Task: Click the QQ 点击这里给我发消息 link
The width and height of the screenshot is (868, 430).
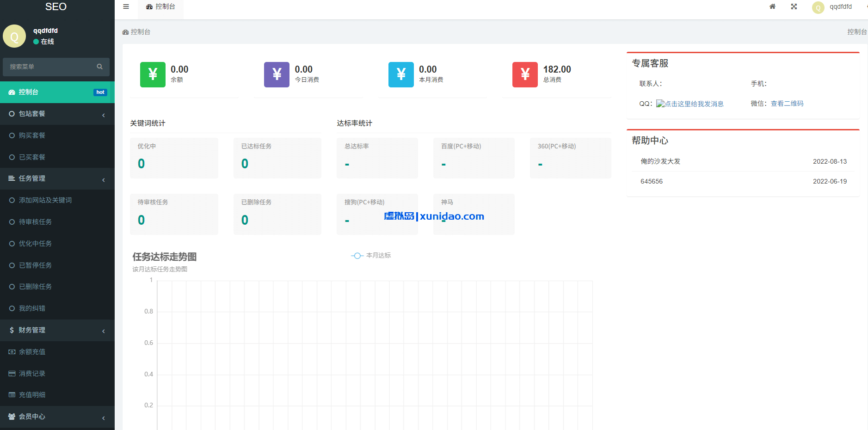Action: tap(690, 104)
